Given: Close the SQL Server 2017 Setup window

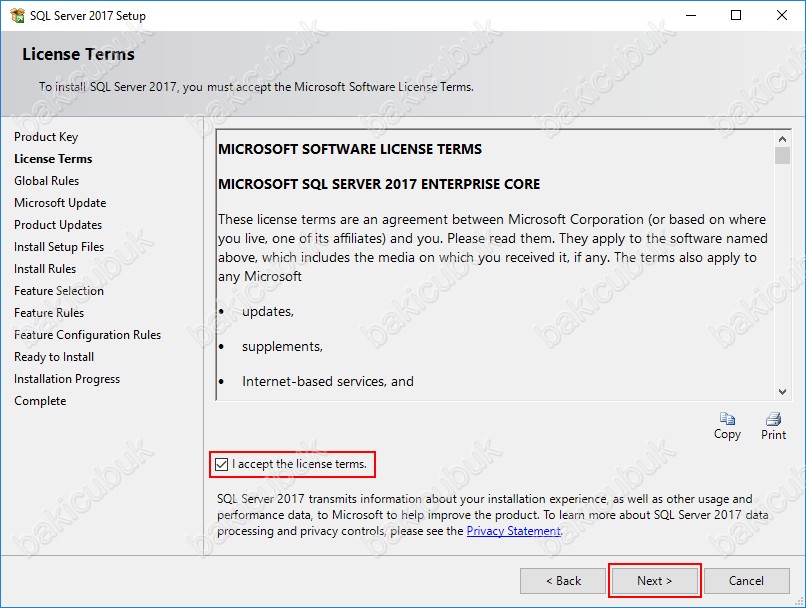Looking at the screenshot, I should (x=782, y=15).
